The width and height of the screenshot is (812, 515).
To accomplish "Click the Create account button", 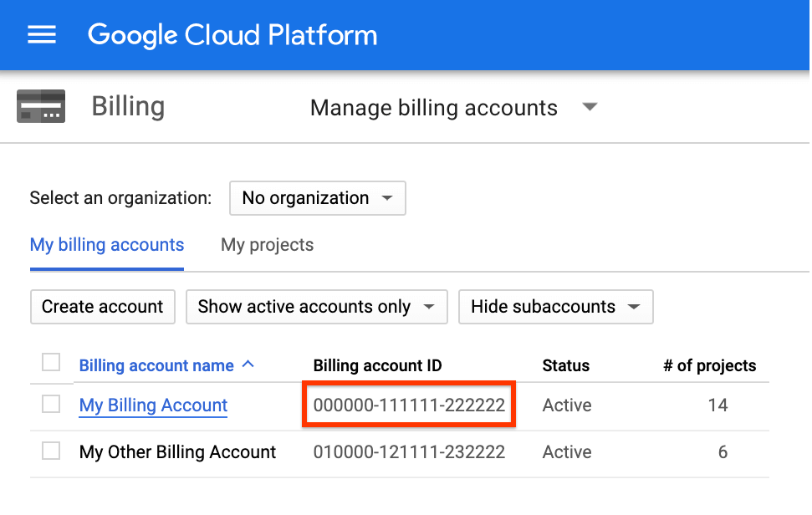I will pos(102,307).
